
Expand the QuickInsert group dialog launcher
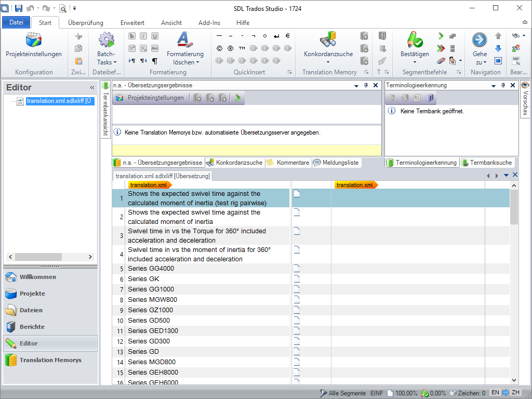pos(289,72)
